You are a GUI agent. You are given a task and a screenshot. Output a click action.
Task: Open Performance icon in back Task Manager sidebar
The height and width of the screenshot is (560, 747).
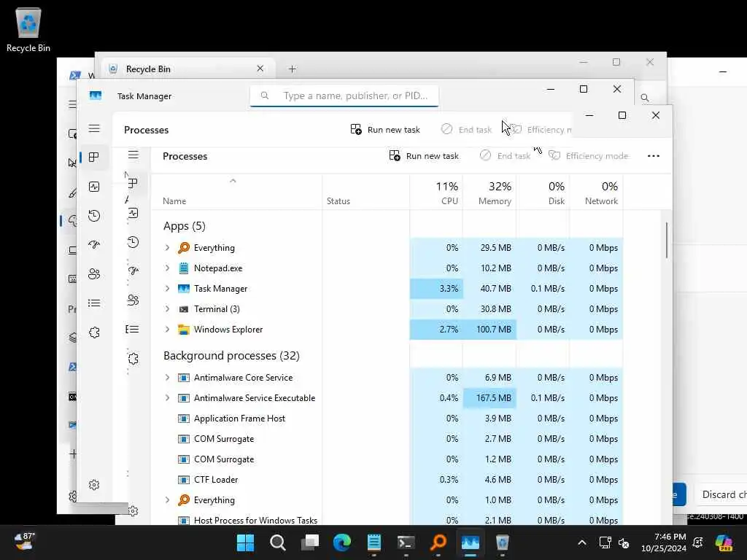pos(94,187)
